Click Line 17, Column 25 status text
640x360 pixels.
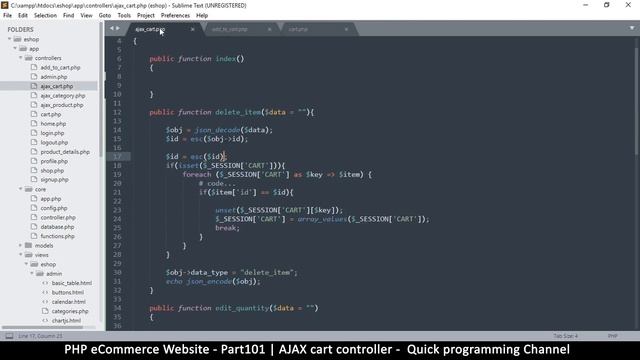(x=40, y=336)
